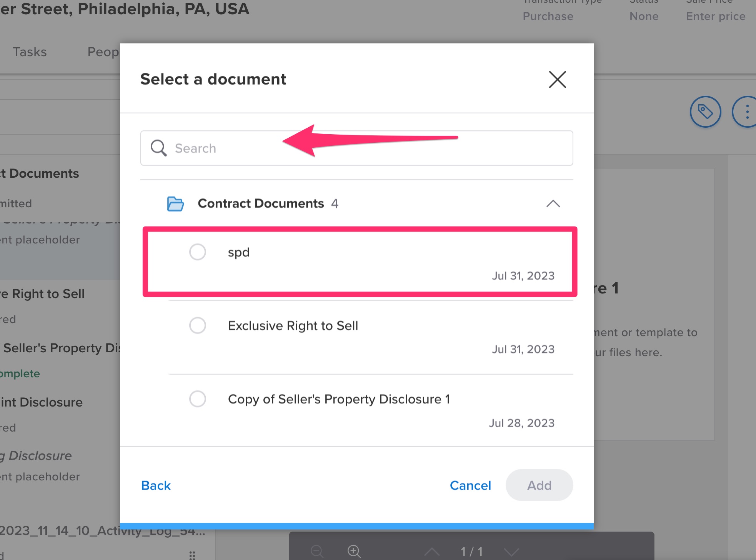Click the Contract Documents folder title
Image resolution: width=756 pixels, height=560 pixels.
coord(261,203)
